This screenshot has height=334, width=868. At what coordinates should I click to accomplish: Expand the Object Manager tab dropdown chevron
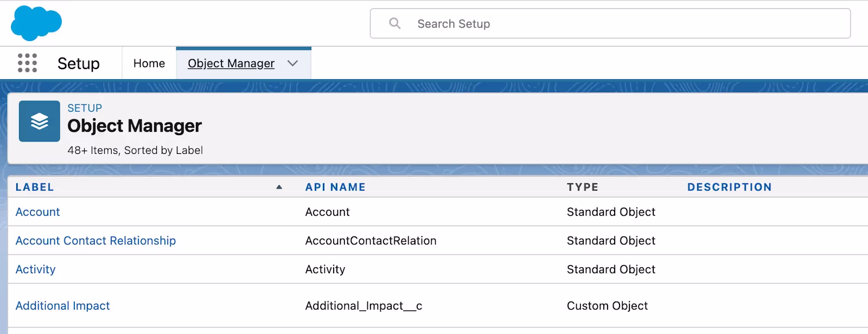pos(293,63)
